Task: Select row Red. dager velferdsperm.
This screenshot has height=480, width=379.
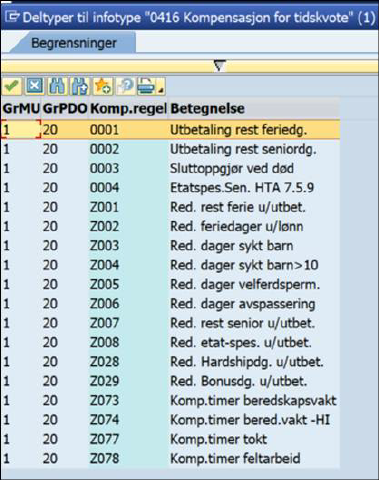Action: pos(170,284)
